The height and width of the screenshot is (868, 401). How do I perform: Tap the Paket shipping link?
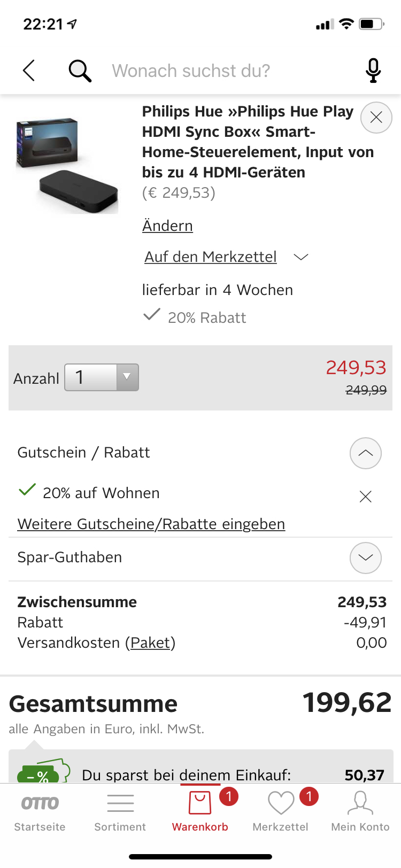(x=150, y=643)
